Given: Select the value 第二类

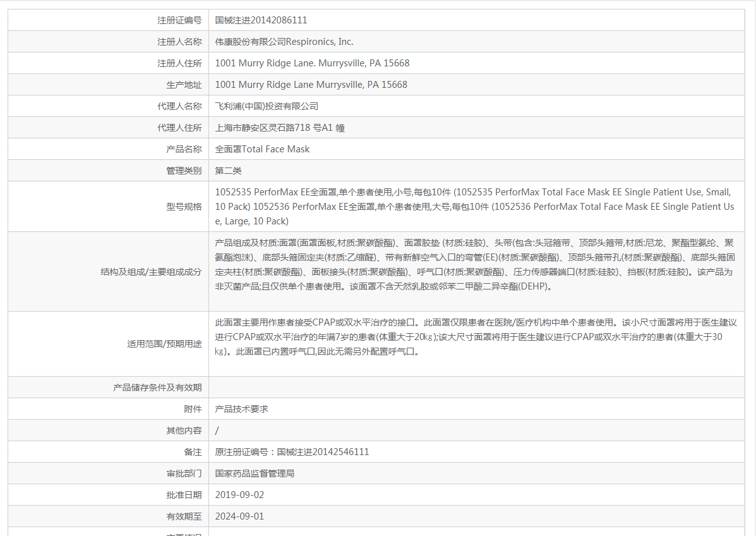Looking at the screenshot, I should click(228, 171).
